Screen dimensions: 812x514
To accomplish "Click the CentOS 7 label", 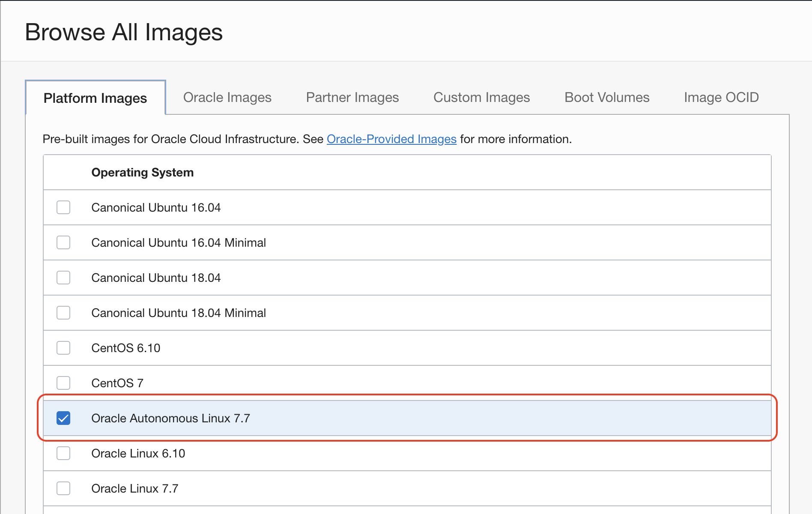I will point(117,383).
